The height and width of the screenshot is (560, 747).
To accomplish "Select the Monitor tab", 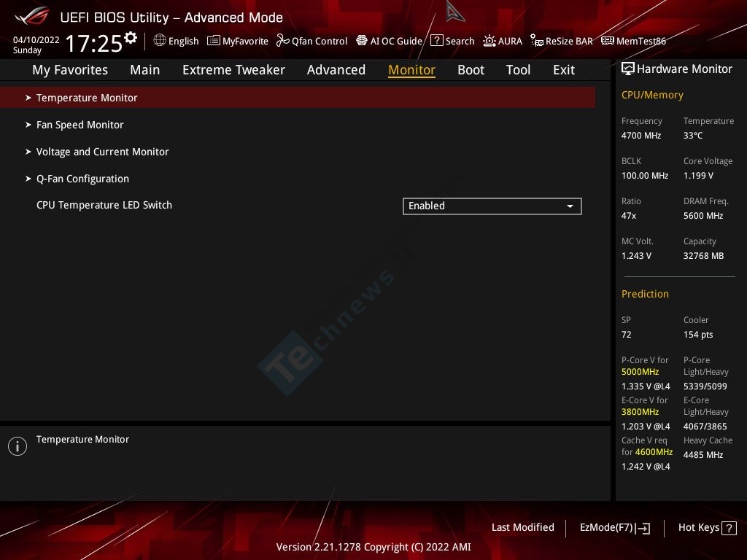I will [411, 70].
